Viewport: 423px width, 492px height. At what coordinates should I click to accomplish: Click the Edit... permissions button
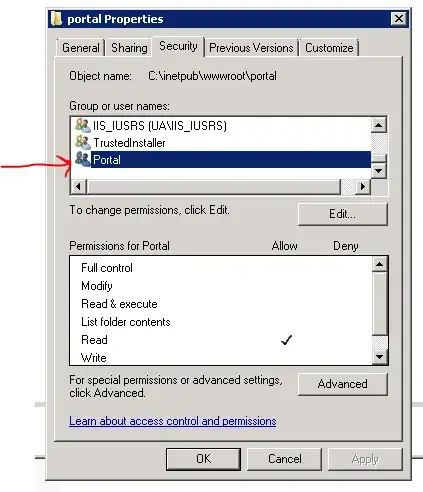click(x=343, y=214)
